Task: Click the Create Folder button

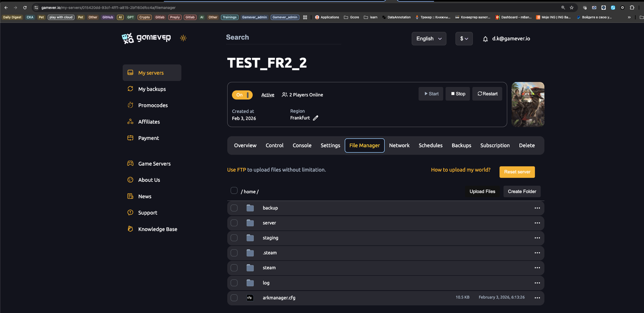Action: click(x=522, y=191)
